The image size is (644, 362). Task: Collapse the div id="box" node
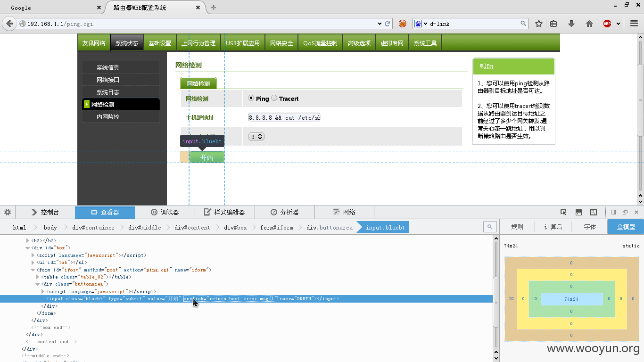28,248
